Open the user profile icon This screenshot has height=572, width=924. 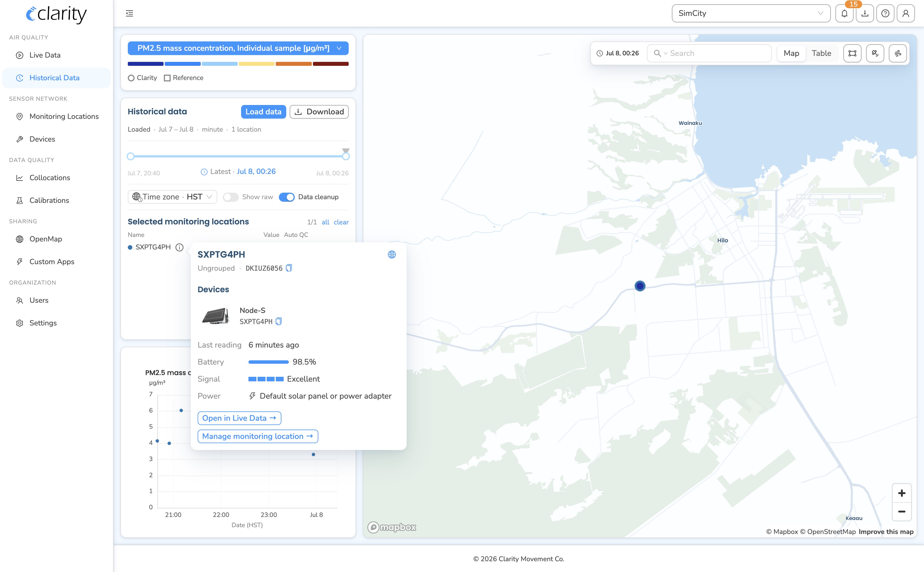coord(906,14)
